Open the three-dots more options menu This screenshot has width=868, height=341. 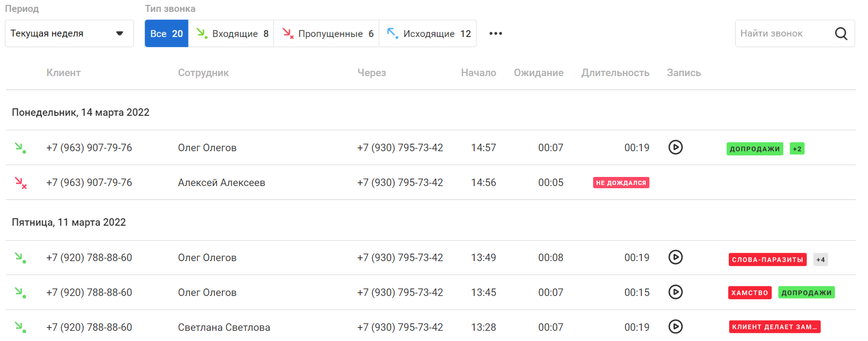point(496,33)
